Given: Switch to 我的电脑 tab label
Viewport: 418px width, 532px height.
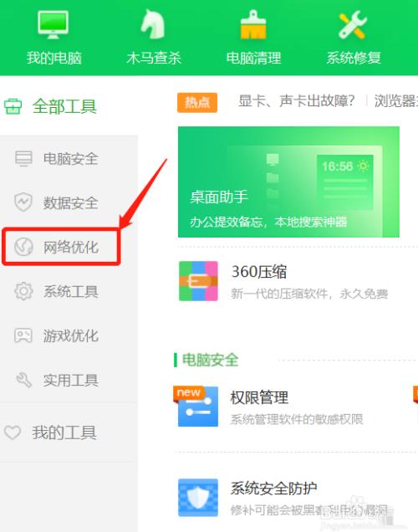Looking at the screenshot, I should (54, 58).
